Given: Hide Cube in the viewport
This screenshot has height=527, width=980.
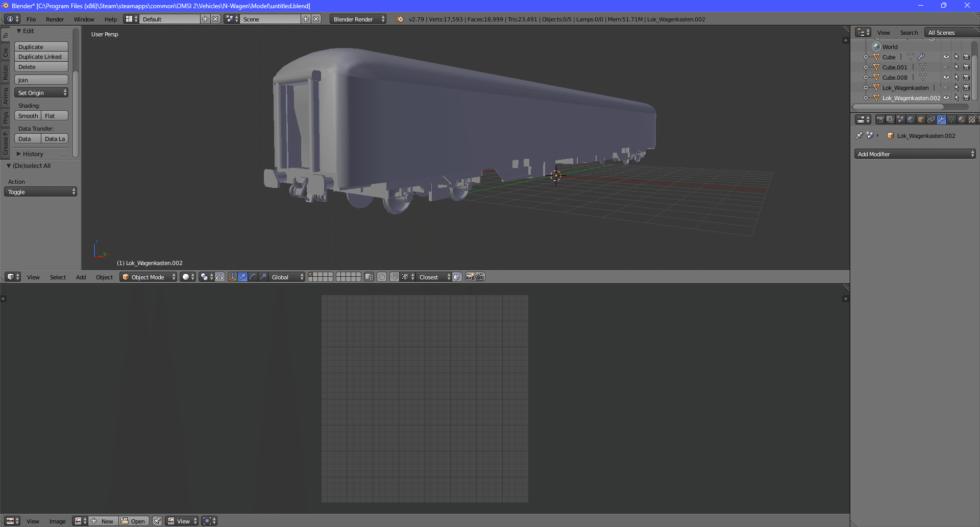Looking at the screenshot, I should click(x=946, y=57).
